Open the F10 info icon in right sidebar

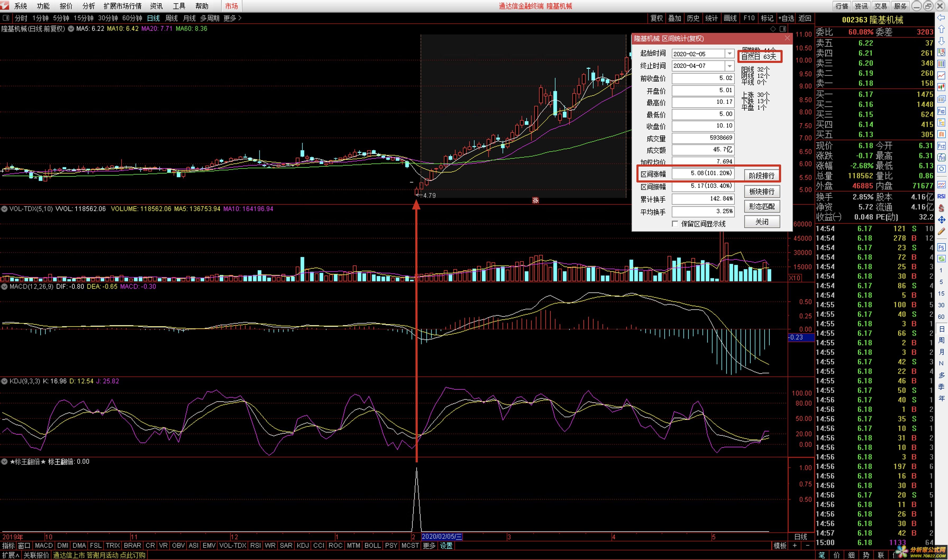tap(942, 111)
